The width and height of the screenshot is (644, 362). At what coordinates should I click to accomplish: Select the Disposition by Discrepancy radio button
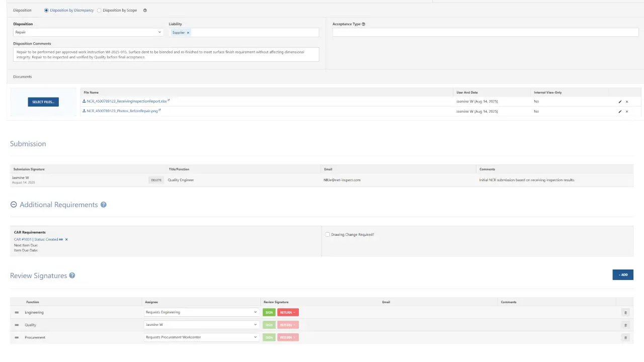click(x=45, y=10)
